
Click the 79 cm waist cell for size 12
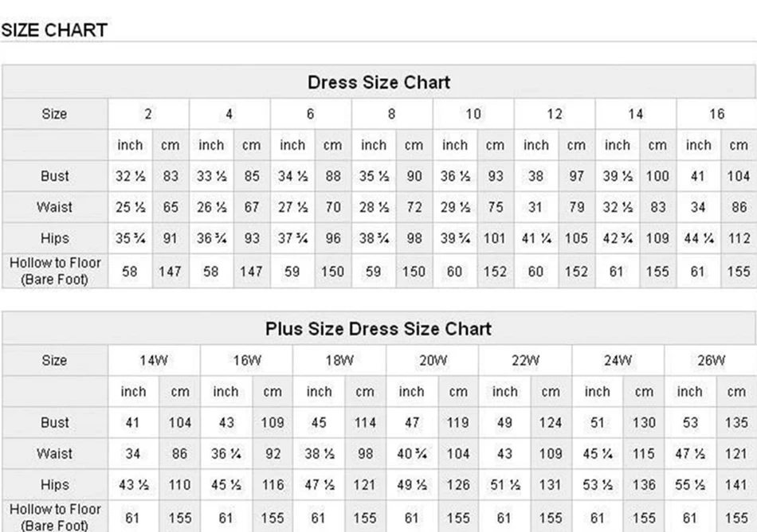coord(576,207)
